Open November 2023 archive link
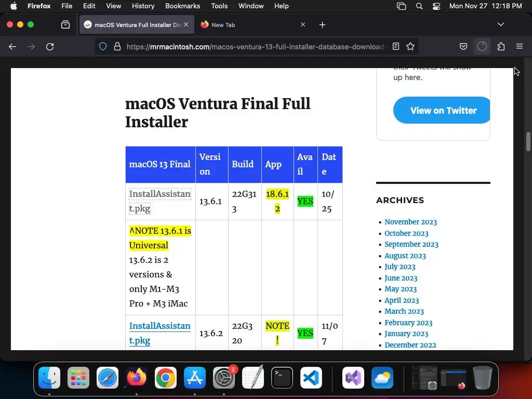Screen dimensions: 532x399 410,222
